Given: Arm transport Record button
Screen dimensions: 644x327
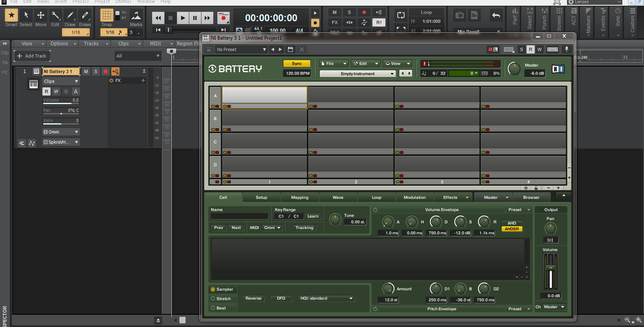Looking at the screenshot, I should pyautogui.click(x=224, y=18).
